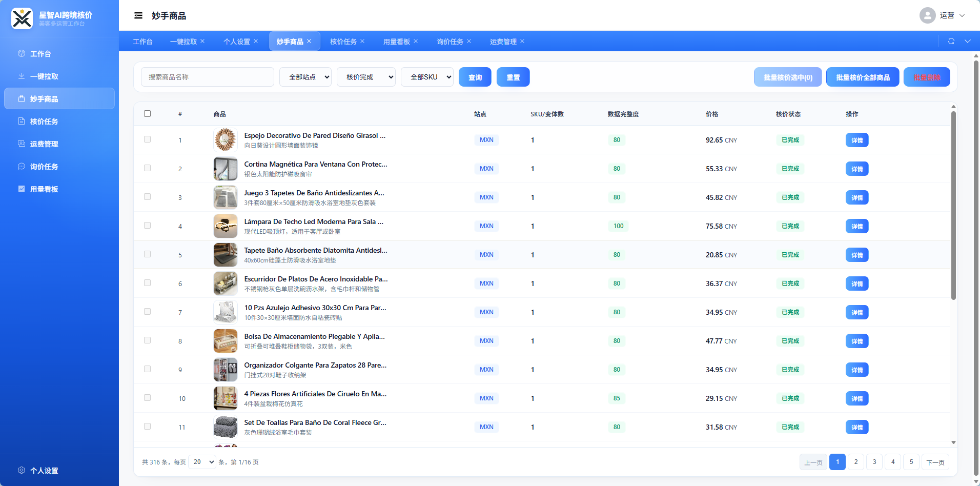The width and height of the screenshot is (980, 486).
Task: Click the 询价任务 chat bubble icon
Action: [x=22, y=166]
